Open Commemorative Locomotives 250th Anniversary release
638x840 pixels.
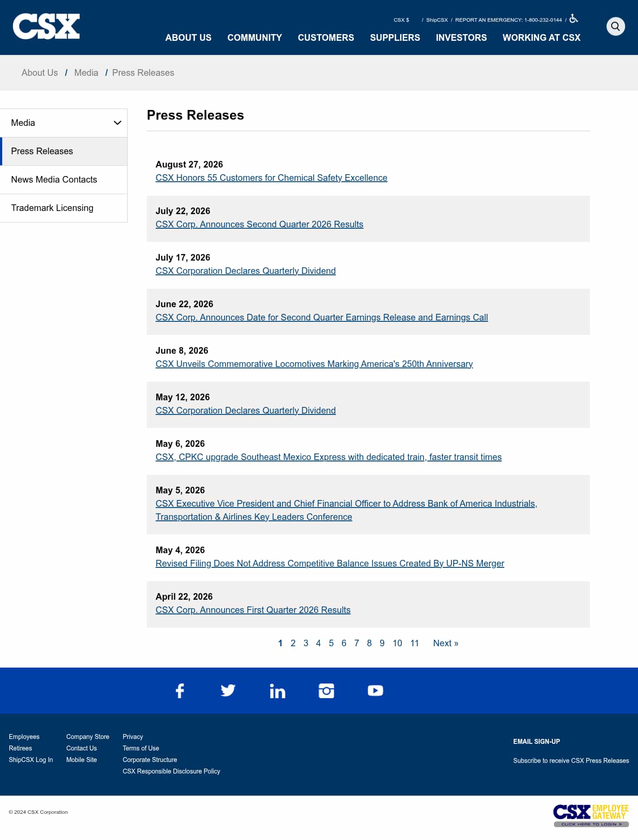tap(315, 364)
